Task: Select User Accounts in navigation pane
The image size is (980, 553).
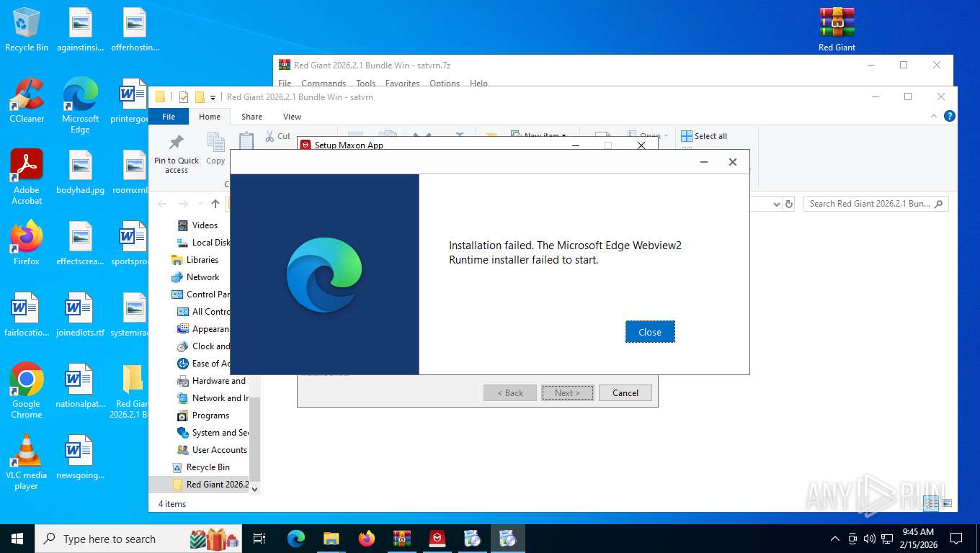Action: pyautogui.click(x=219, y=450)
